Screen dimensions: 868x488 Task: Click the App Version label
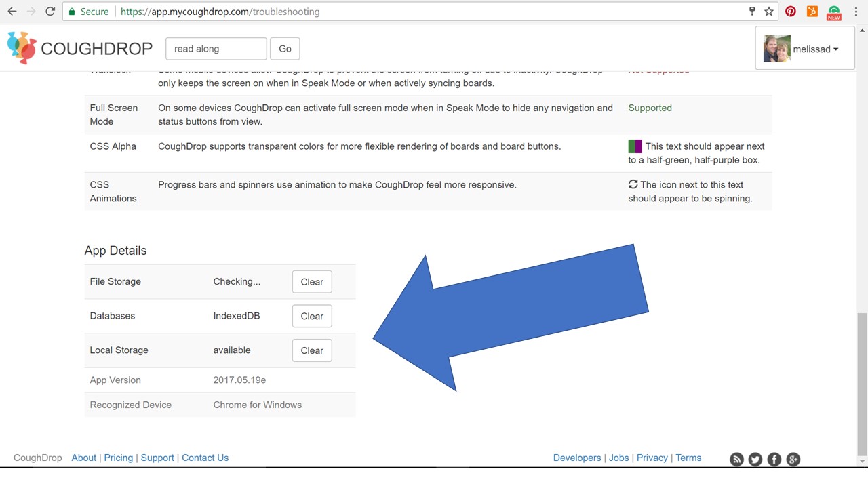tap(115, 380)
